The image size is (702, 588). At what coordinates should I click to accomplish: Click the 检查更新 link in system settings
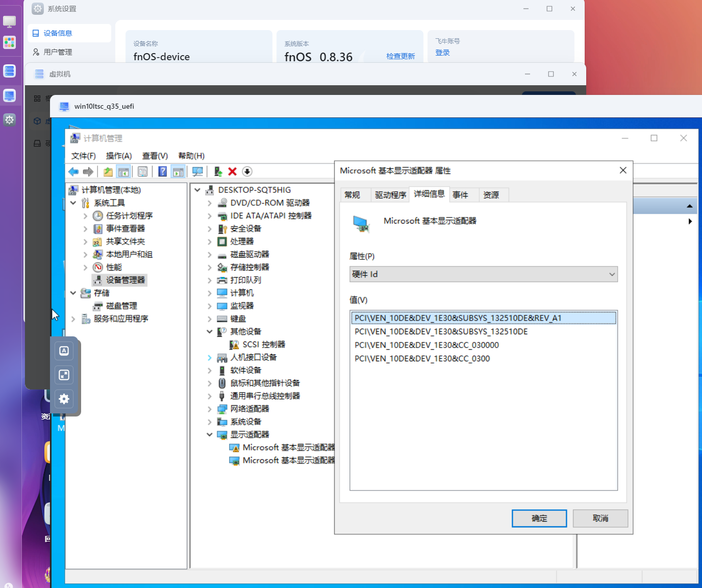[400, 56]
